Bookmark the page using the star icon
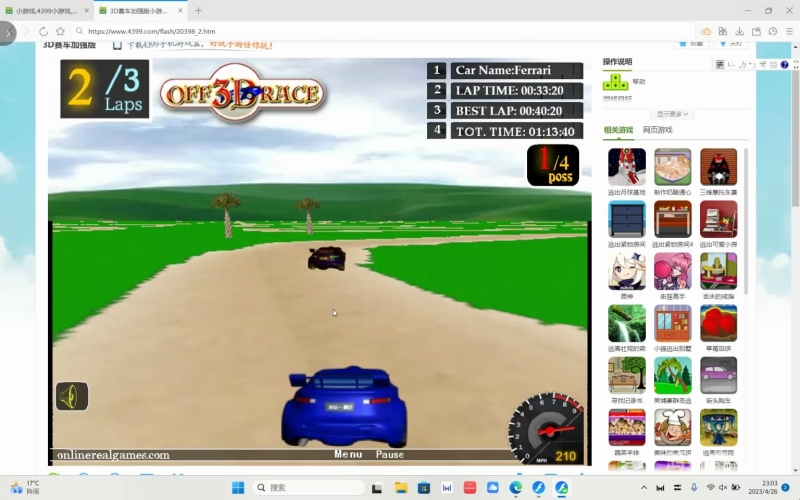Screen dimensions: 800x500 point(61,31)
